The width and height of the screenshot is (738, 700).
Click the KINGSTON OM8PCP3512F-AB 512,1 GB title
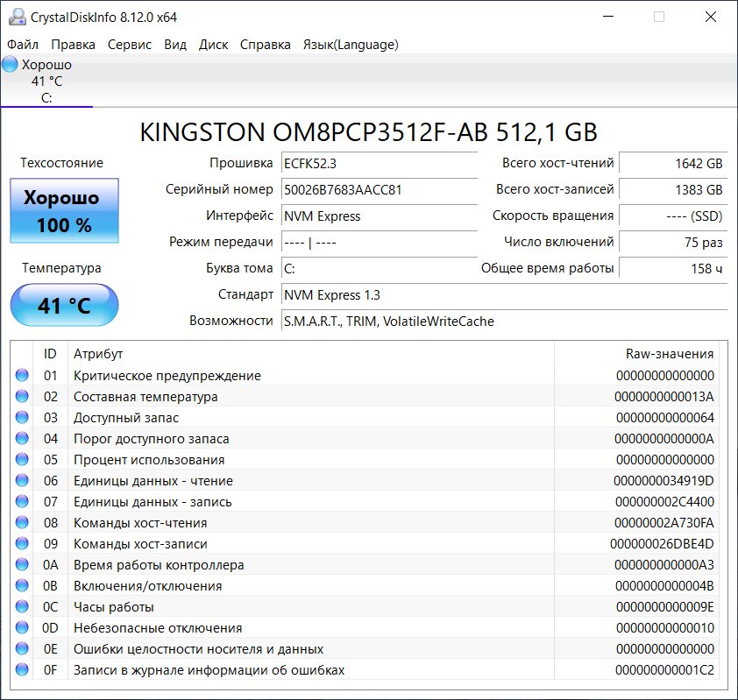click(x=368, y=131)
